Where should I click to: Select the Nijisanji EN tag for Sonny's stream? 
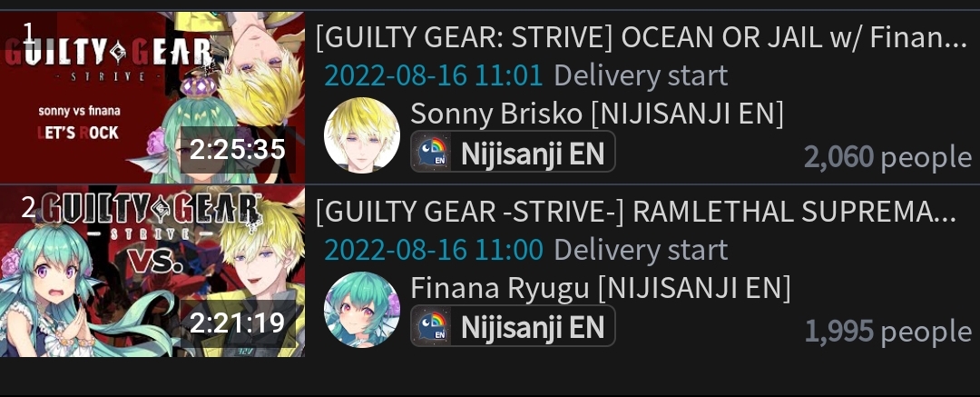coord(513,152)
